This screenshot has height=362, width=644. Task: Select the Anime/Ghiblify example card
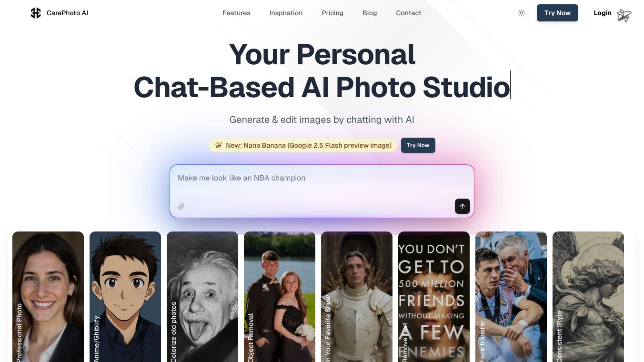125,297
